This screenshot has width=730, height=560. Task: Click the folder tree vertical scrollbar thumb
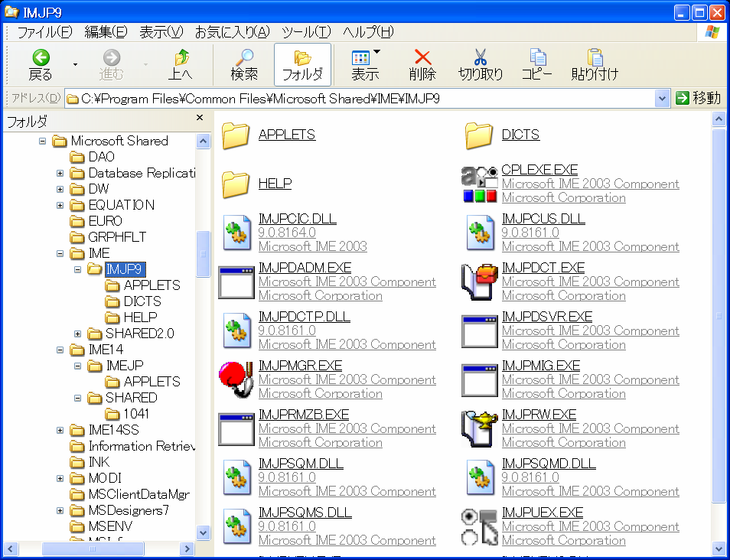[x=203, y=254]
